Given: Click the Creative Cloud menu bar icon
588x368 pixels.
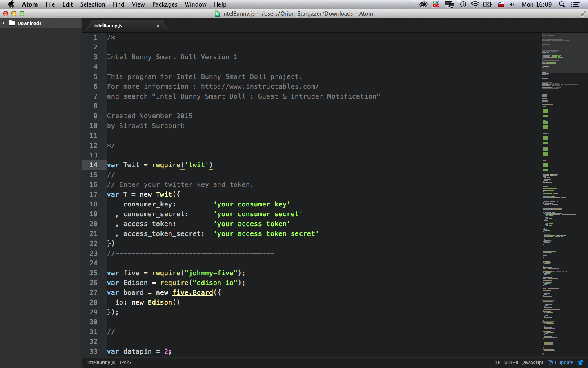Looking at the screenshot, I should 423,4.
